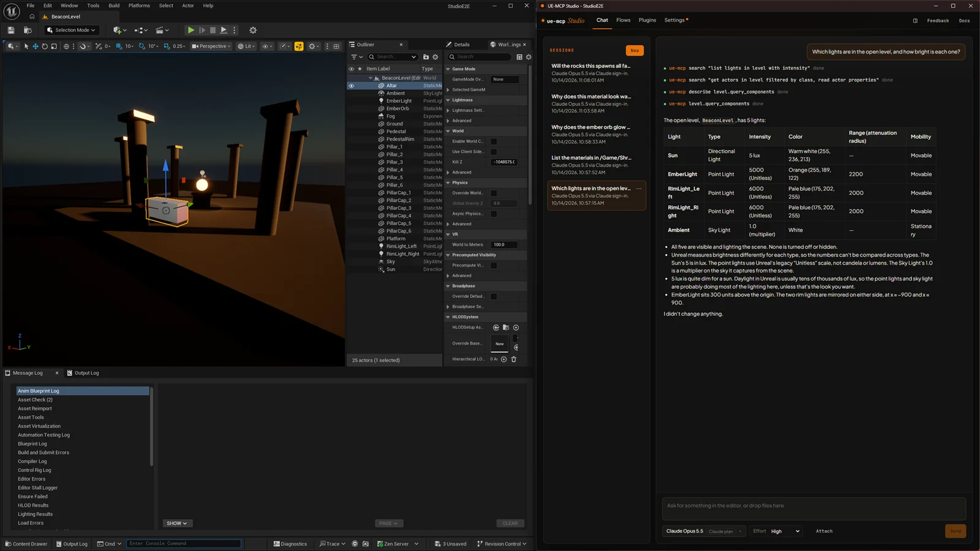This screenshot has width=980, height=551.
Task: Open the Browse content icon next to Save
Action: click(28, 30)
